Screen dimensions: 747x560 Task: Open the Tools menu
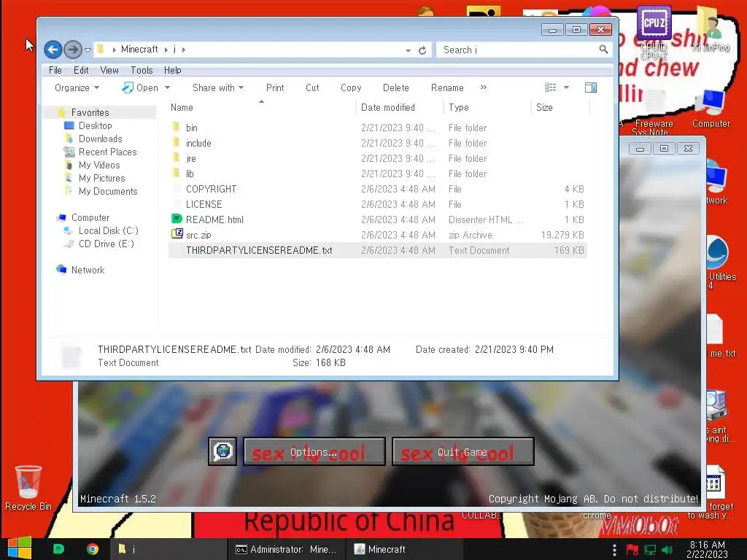click(x=142, y=70)
